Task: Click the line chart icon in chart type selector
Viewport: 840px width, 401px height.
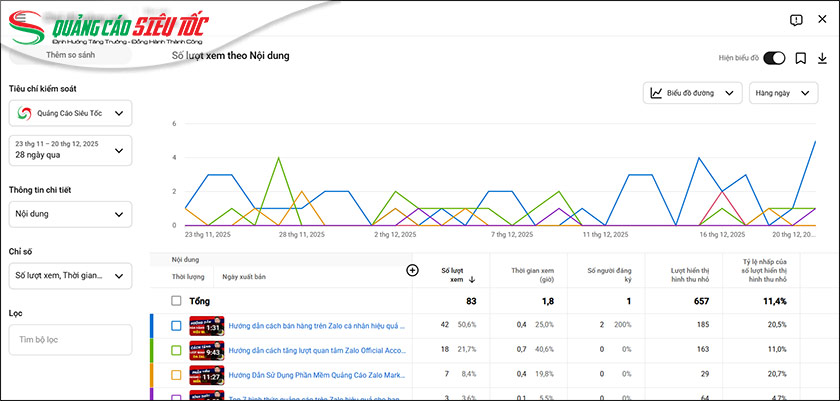Action: coord(656,93)
